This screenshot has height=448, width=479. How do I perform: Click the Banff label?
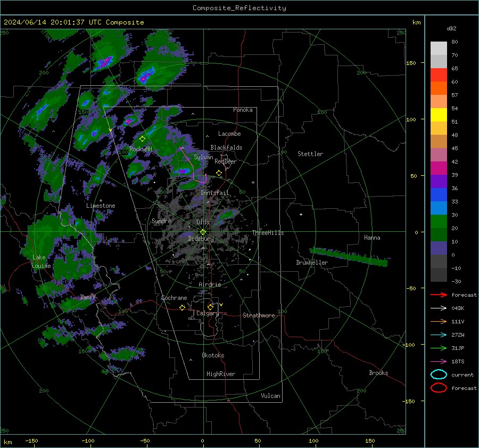(x=88, y=297)
